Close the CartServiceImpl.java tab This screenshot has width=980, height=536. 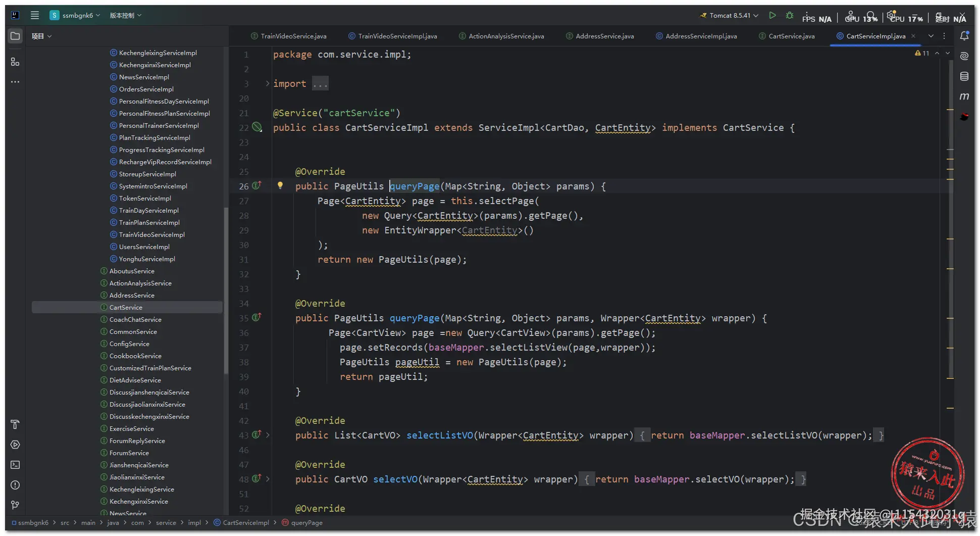(x=913, y=36)
